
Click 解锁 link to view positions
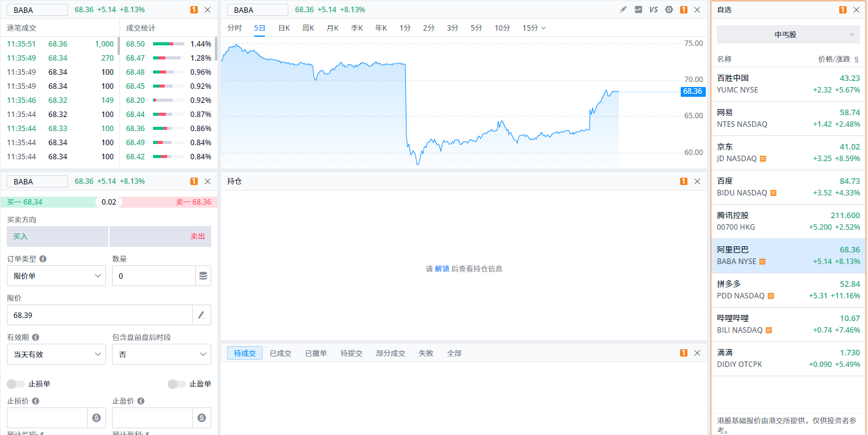[x=442, y=269]
